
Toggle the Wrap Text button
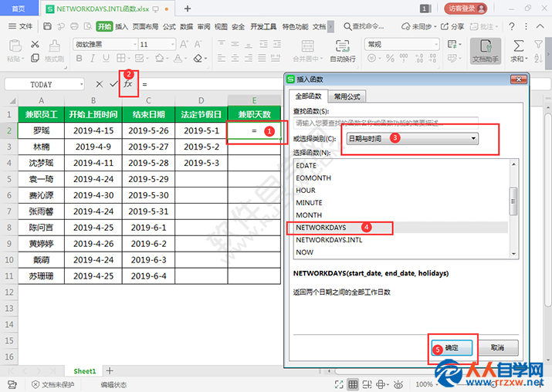point(343,51)
